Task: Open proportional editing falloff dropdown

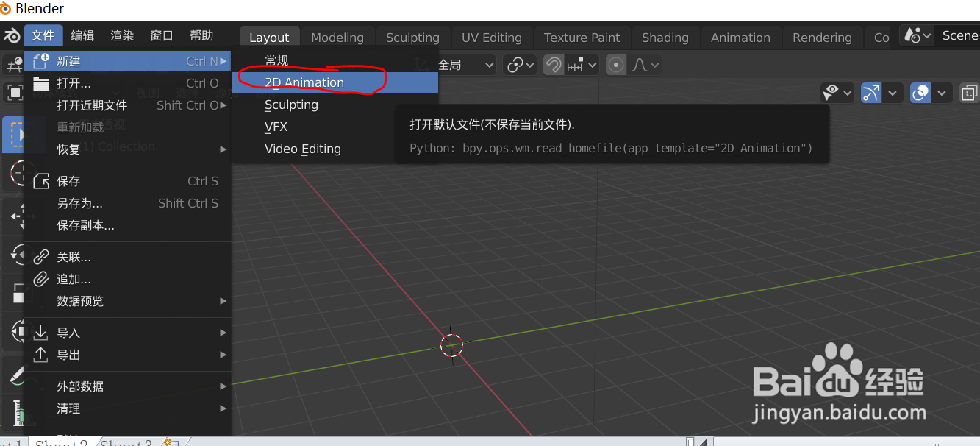Action: [x=645, y=65]
